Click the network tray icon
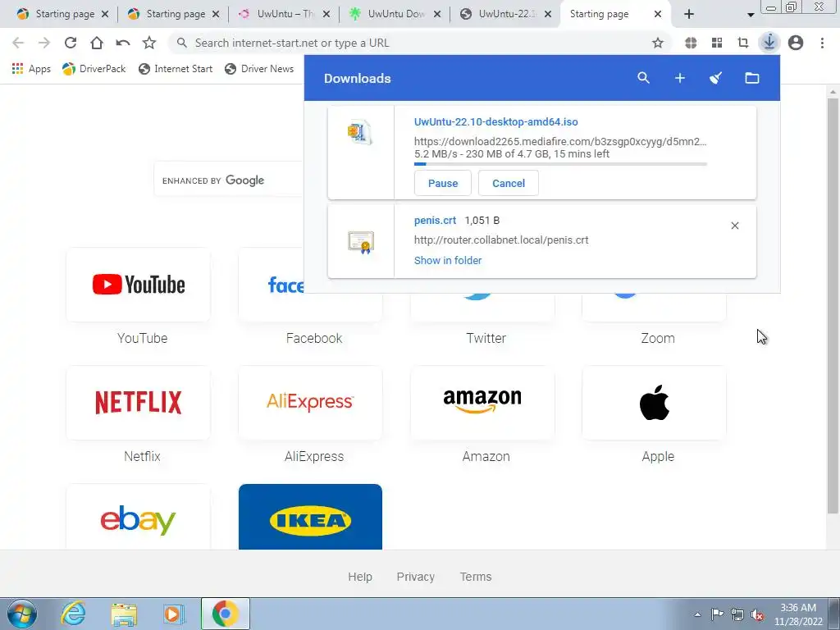Viewport: 840px width, 630px height. click(x=737, y=615)
